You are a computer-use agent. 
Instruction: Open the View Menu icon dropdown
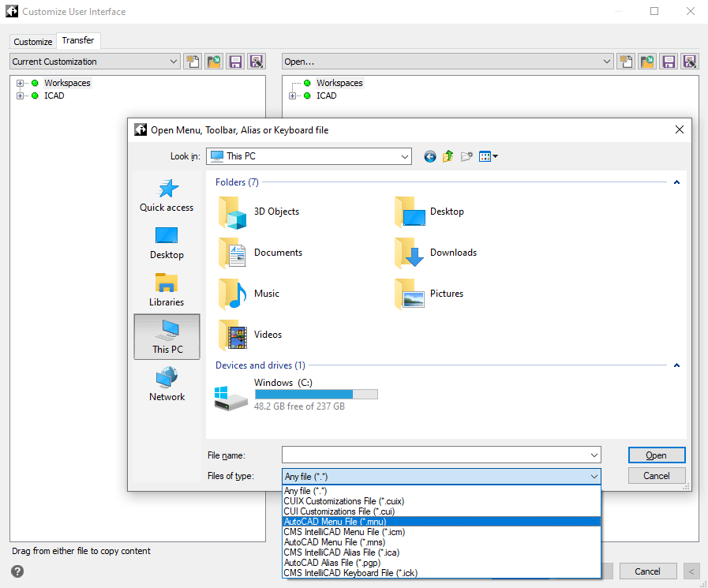(489, 157)
